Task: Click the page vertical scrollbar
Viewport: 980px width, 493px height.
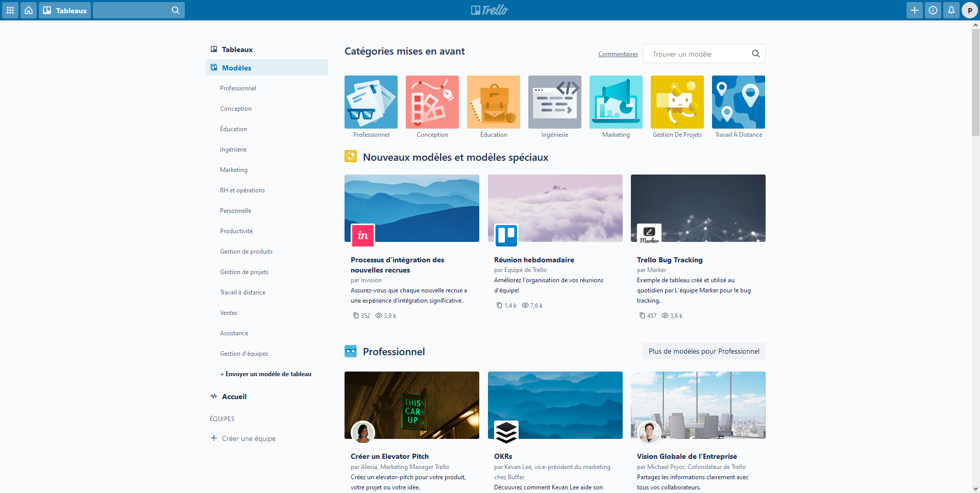Action: pyautogui.click(x=975, y=82)
